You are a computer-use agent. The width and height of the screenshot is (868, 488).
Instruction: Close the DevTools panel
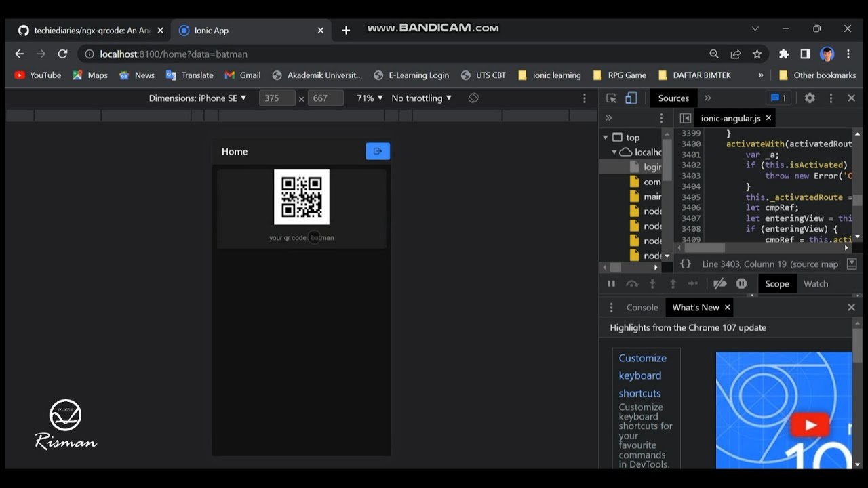coord(852,98)
